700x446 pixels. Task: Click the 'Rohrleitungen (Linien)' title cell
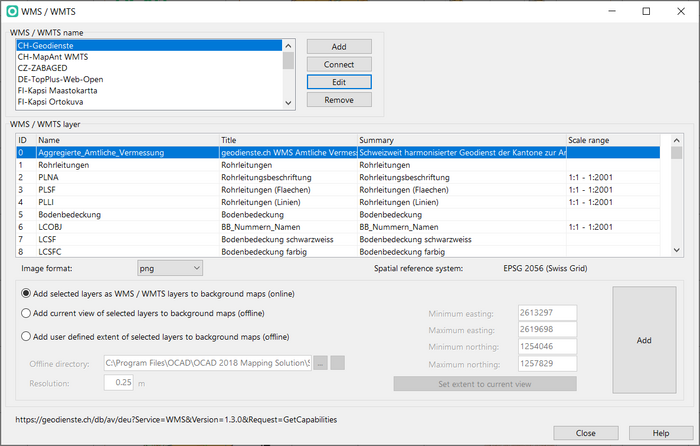(x=288, y=202)
